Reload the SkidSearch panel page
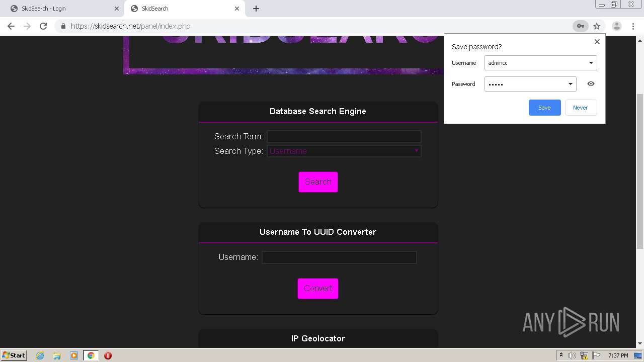The width and height of the screenshot is (644, 362). point(43,26)
